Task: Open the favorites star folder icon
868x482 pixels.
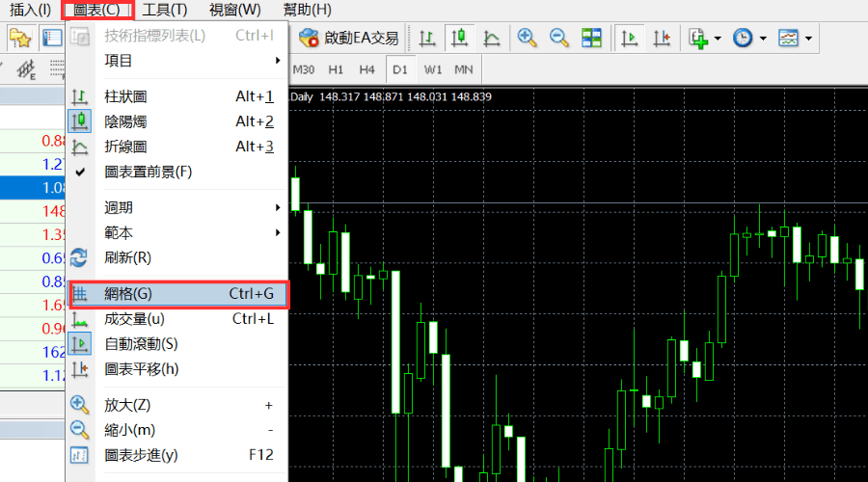Action: pos(20,38)
